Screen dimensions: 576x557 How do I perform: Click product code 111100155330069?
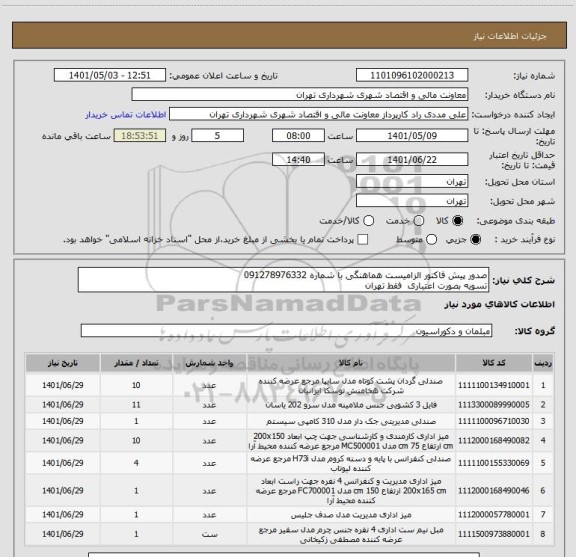click(x=494, y=463)
